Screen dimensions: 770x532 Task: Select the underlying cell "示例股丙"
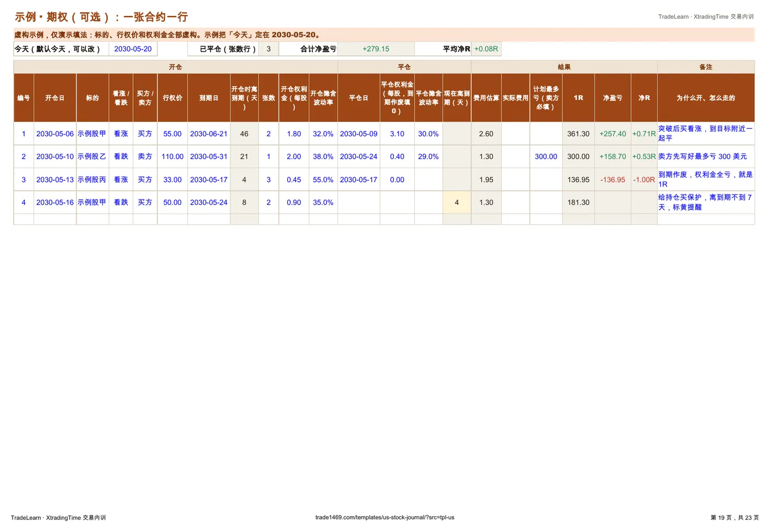pos(92,180)
